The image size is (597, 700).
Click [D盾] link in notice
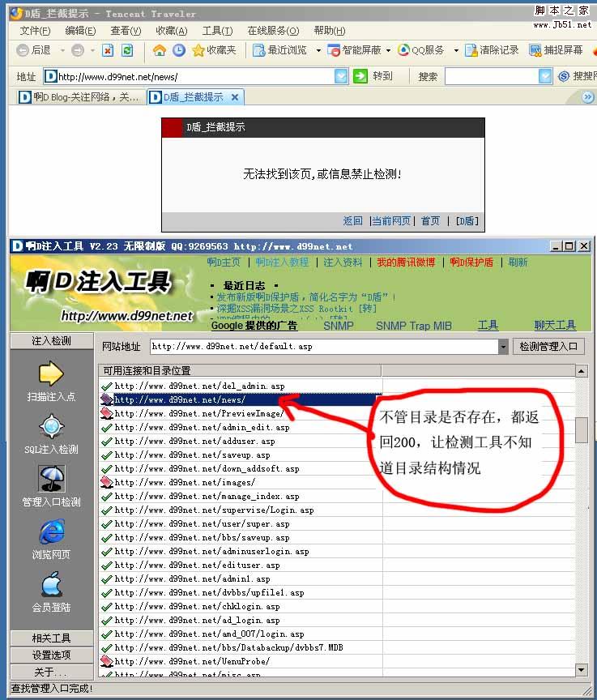click(x=467, y=220)
